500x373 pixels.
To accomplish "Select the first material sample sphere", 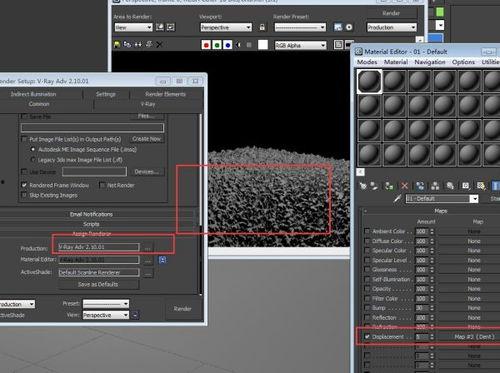I will click(369, 81).
